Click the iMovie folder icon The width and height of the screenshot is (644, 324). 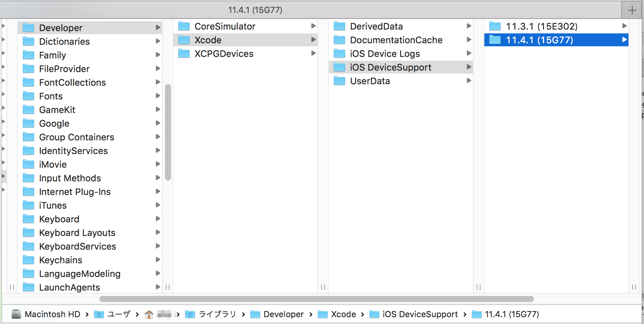pyautogui.click(x=28, y=164)
